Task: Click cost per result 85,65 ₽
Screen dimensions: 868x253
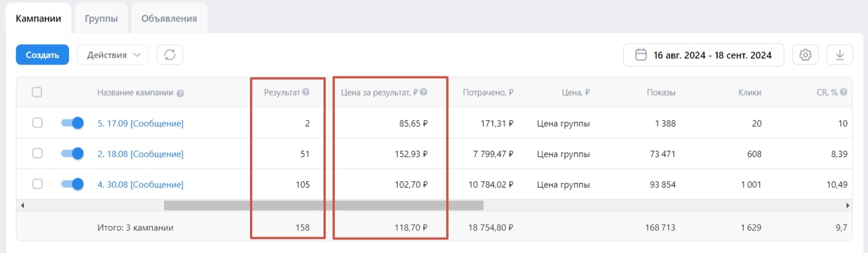Action: (412, 123)
